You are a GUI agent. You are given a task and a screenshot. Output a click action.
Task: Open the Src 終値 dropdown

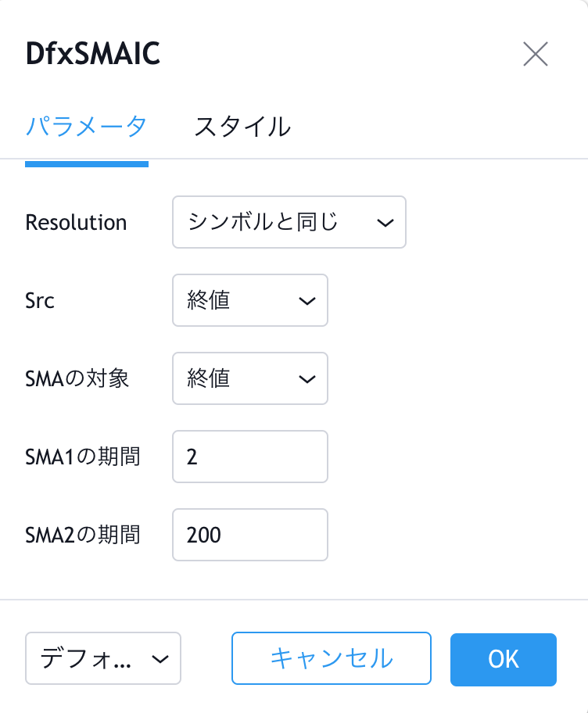(250, 300)
